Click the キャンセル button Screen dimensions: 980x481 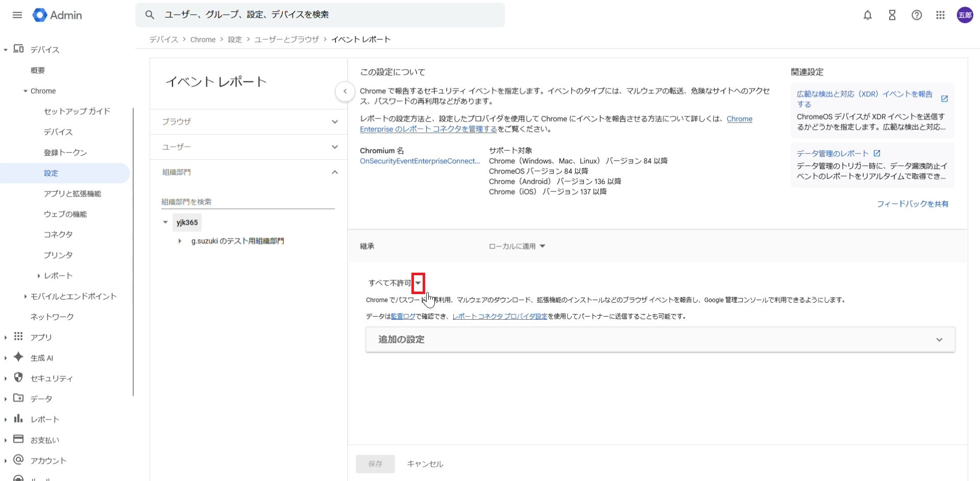[425, 464]
